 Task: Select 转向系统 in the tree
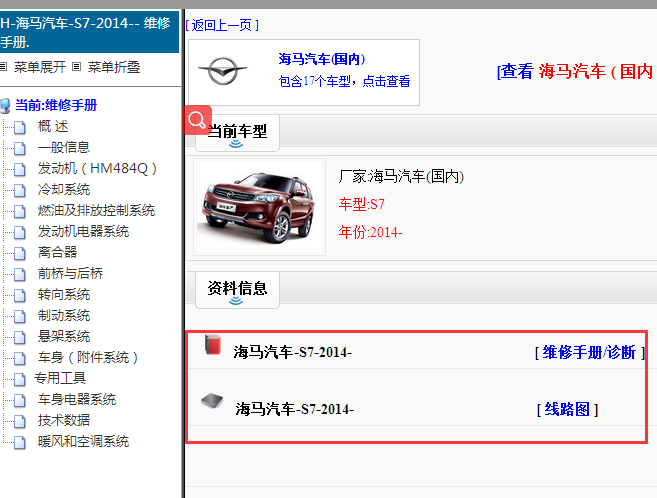[64, 294]
